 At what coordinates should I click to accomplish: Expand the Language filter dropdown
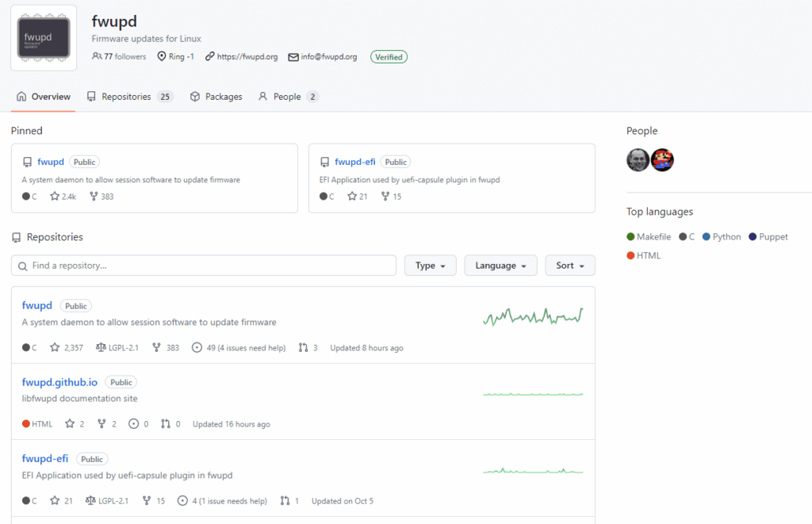pyautogui.click(x=500, y=266)
